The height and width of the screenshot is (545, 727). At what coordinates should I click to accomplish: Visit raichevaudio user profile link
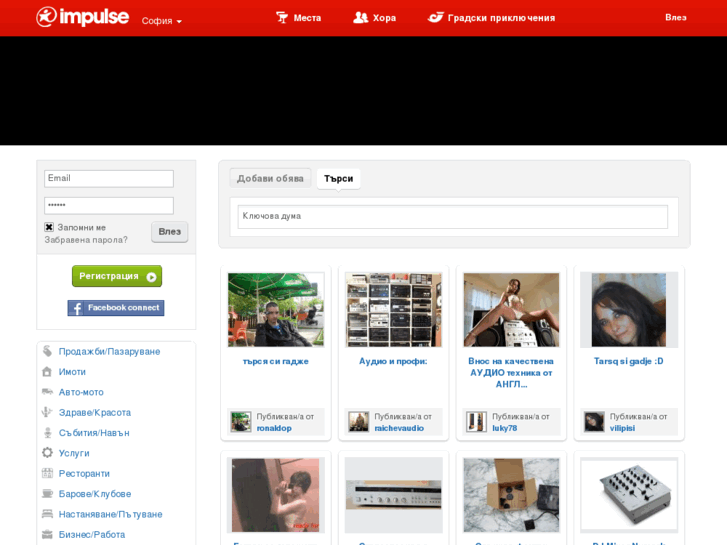[x=399, y=429]
